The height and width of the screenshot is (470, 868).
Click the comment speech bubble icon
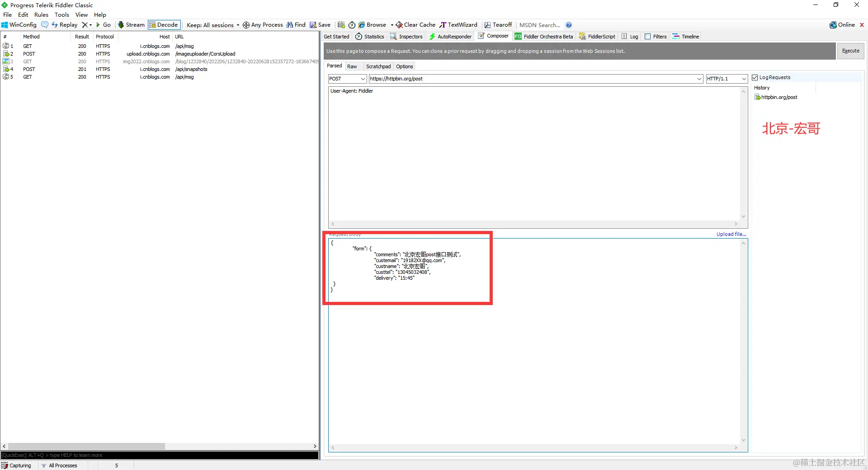[44, 25]
